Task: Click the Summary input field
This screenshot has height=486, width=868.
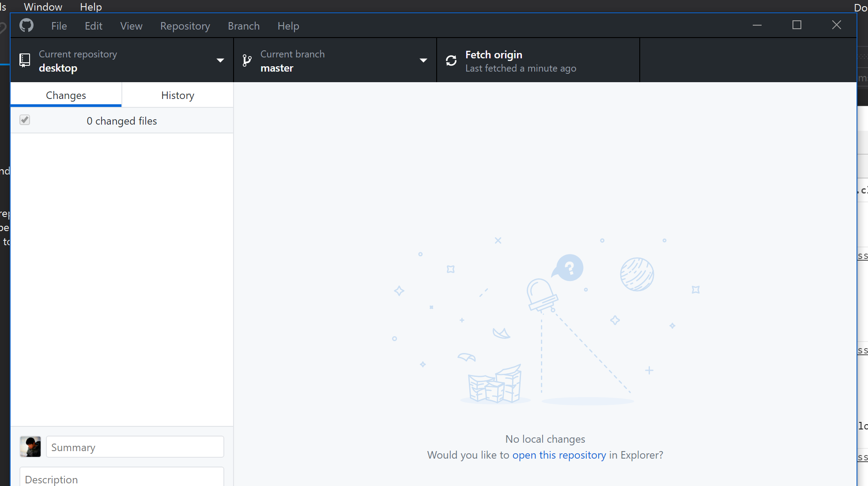Action: 135,447
